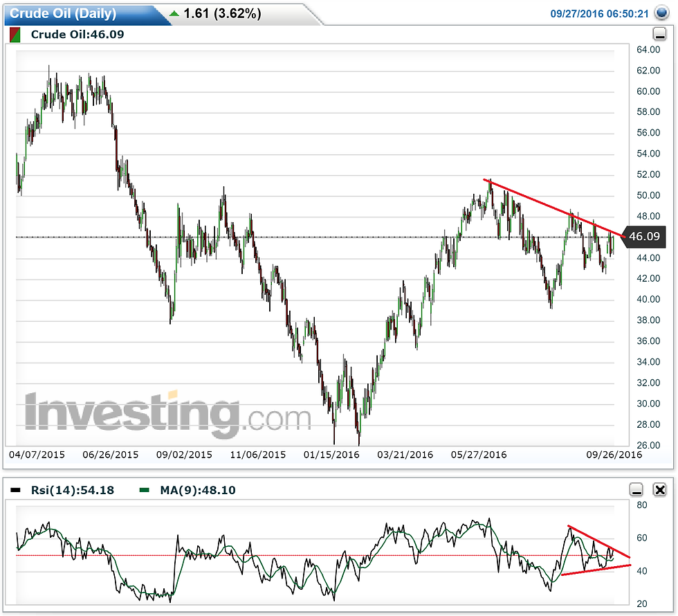The image size is (678, 616).
Task: Click the RSI axis label 40
Action: [x=642, y=571]
